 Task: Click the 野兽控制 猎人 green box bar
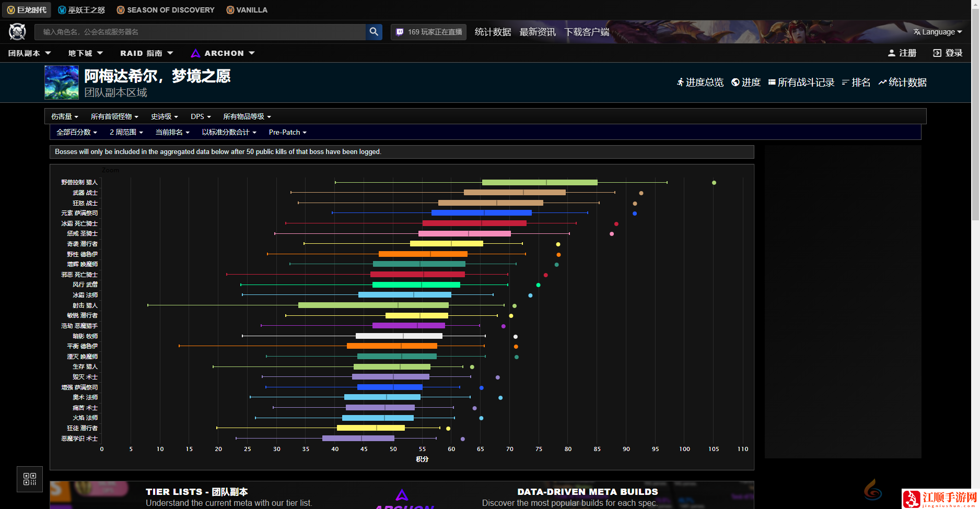540,182
